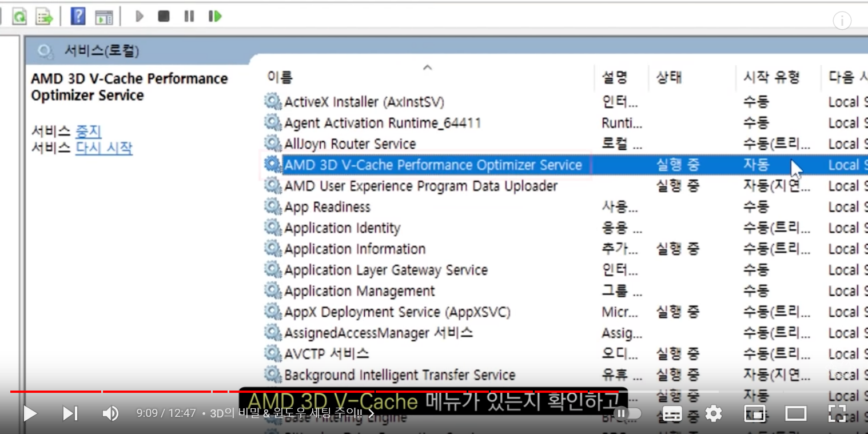Select App Readiness service
Viewport: 868px width, 434px height.
pyautogui.click(x=328, y=206)
